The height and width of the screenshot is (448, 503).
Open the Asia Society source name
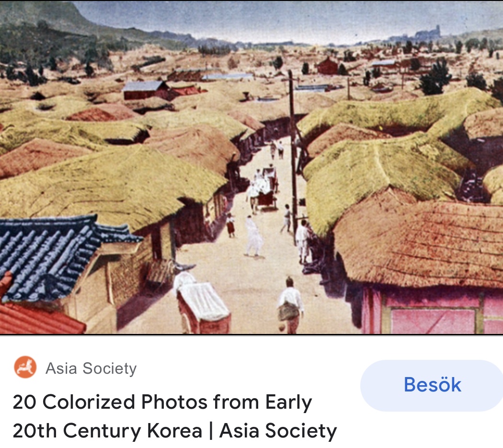(x=91, y=368)
